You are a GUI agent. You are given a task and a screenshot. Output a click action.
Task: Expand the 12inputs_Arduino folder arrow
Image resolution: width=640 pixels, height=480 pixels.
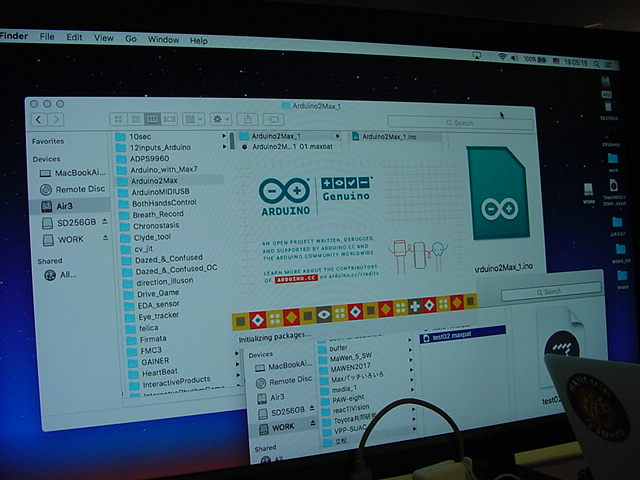click(x=224, y=146)
